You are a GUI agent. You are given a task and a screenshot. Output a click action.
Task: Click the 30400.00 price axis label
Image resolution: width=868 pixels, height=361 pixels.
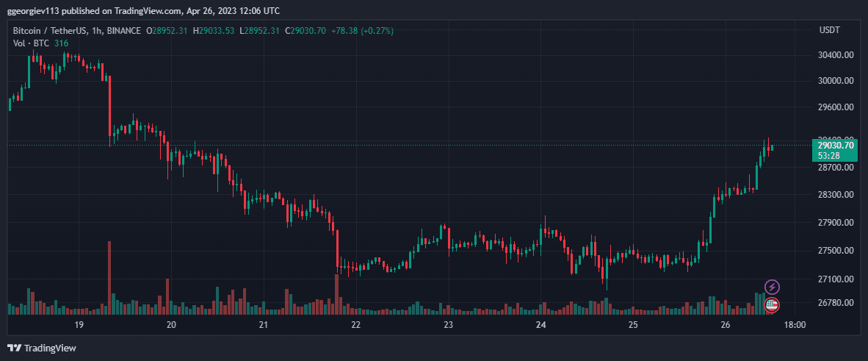click(x=833, y=55)
